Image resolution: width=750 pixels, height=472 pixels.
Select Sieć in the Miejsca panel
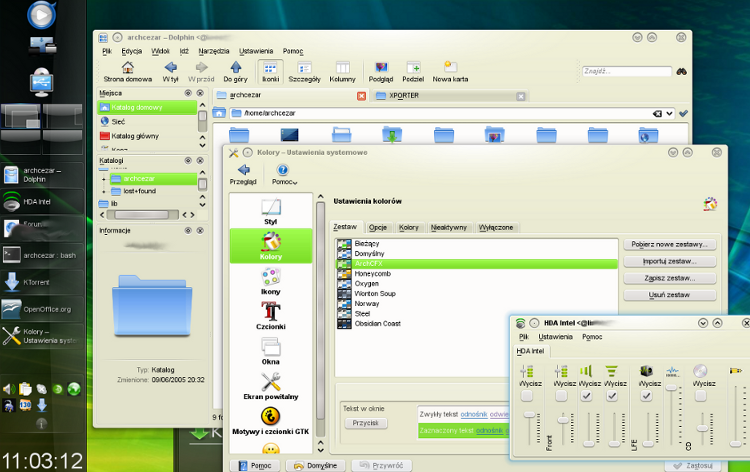pos(148,121)
